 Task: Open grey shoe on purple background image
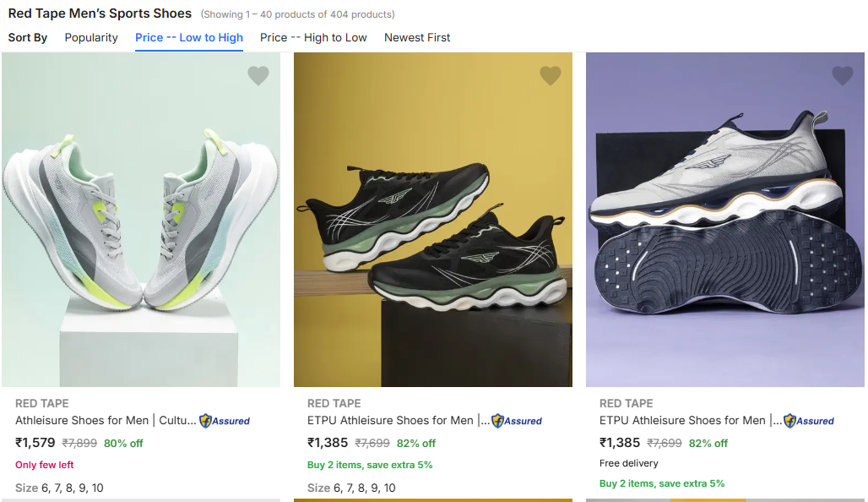(x=725, y=220)
